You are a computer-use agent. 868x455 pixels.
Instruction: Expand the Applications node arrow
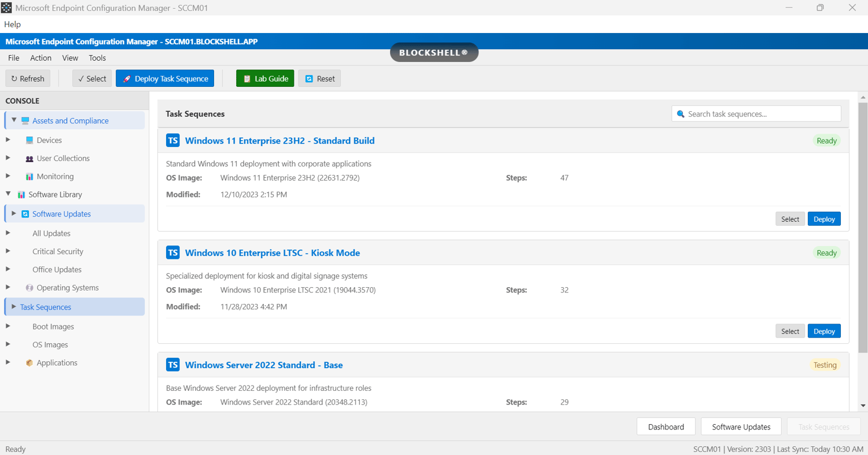[x=8, y=362]
